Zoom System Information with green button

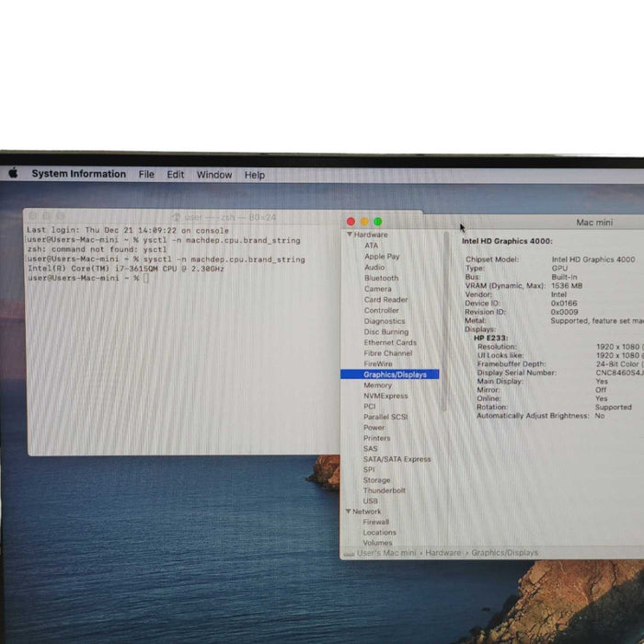tap(378, 222)
